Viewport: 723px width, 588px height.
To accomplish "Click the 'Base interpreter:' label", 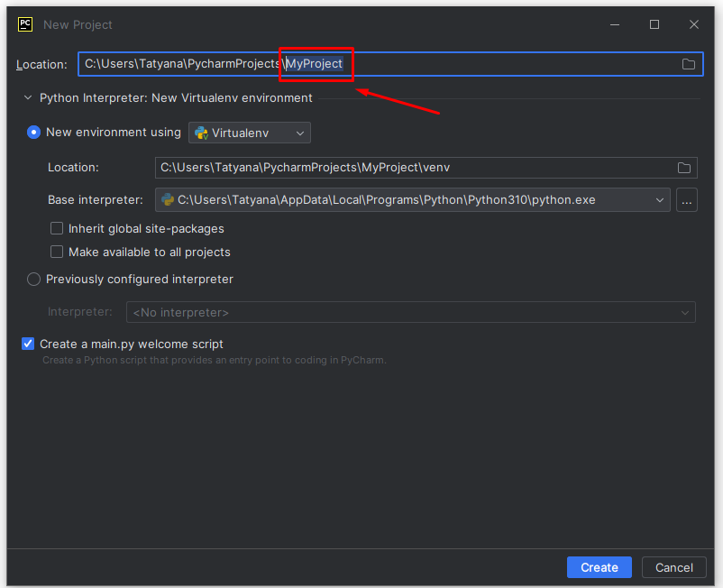I will [96, 200].
